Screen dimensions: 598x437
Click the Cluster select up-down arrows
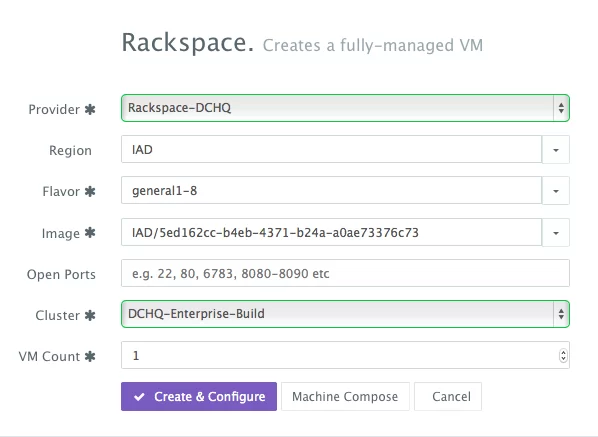(x=561, y=314)
